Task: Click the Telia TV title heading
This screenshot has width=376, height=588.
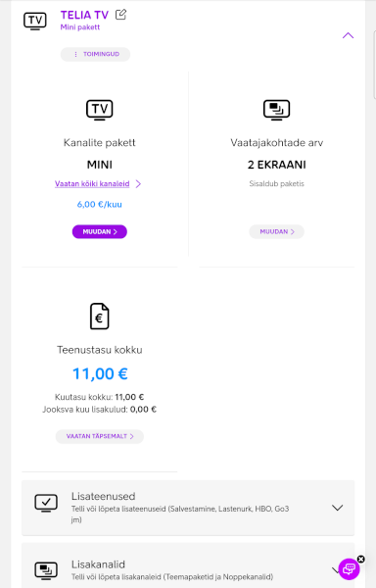Action: click(84, 15)
